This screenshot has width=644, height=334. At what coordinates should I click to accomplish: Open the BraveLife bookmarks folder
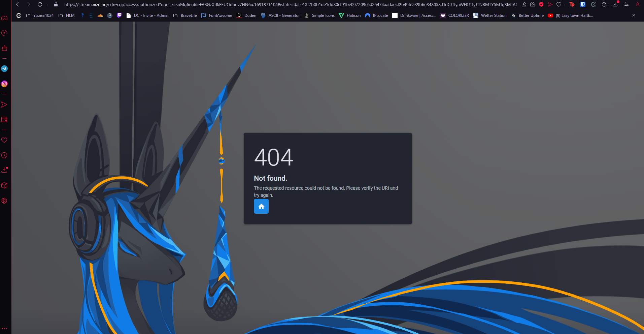(185, 16)
